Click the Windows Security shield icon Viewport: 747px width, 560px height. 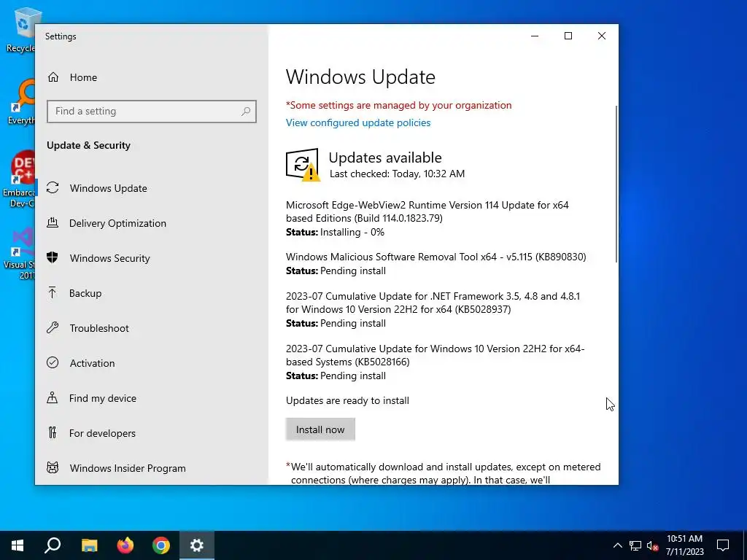click(x=53, y=257)
